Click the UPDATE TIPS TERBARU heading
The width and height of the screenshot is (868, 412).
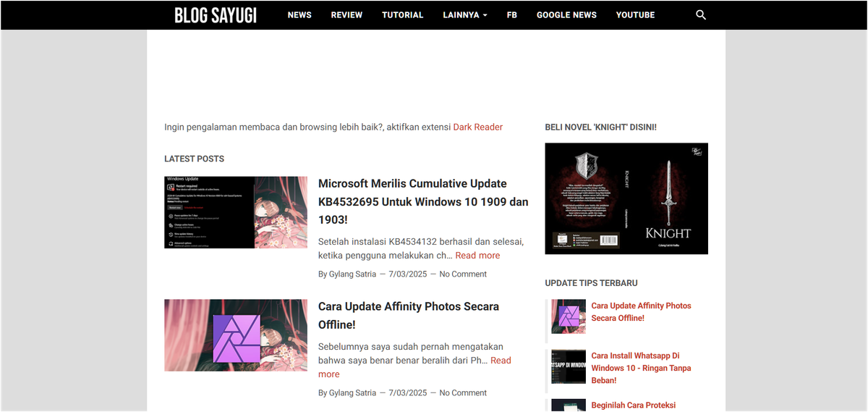click(x=591, y=283)
